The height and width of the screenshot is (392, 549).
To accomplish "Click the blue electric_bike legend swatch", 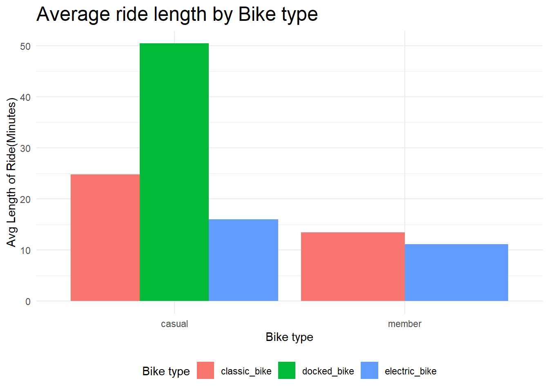I will (369, 370).
